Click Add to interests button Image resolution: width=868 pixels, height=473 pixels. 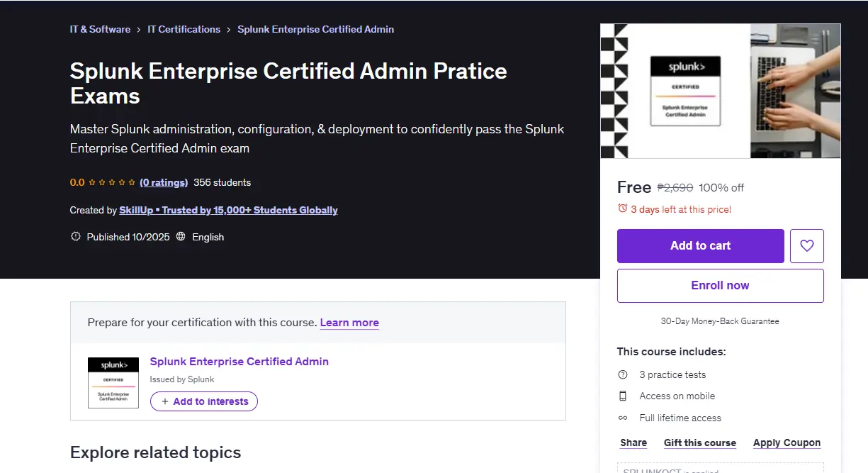tap(204, 401)
